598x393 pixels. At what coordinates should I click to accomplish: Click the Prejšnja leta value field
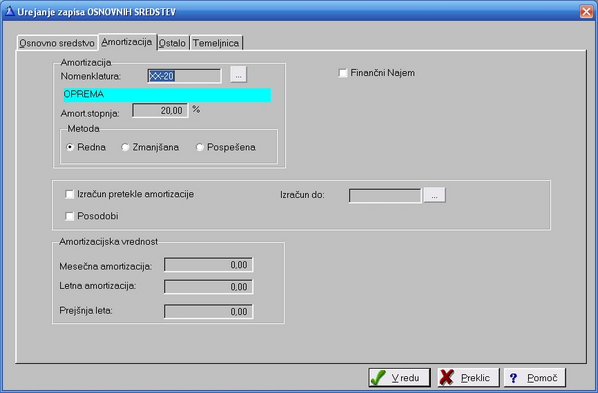(208, 311)
